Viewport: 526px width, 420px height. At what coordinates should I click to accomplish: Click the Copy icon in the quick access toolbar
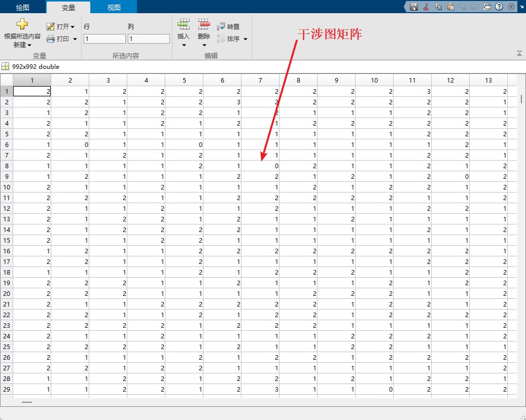(x=438, y=7)
